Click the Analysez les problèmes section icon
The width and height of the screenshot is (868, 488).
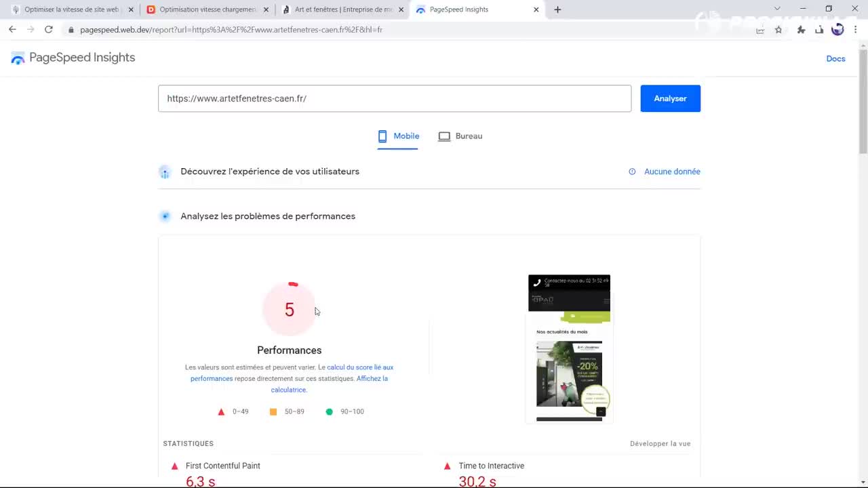click(165, 216)
